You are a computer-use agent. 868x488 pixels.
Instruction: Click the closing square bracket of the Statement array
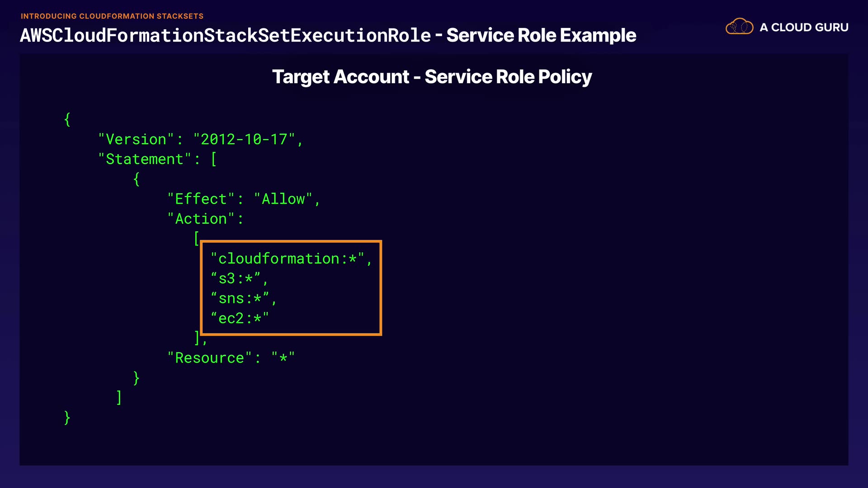[119, 398]
